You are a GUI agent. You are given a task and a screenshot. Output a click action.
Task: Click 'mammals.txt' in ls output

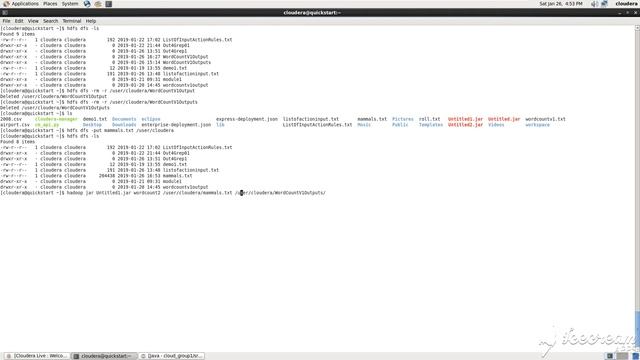click(x=372, y=119)
